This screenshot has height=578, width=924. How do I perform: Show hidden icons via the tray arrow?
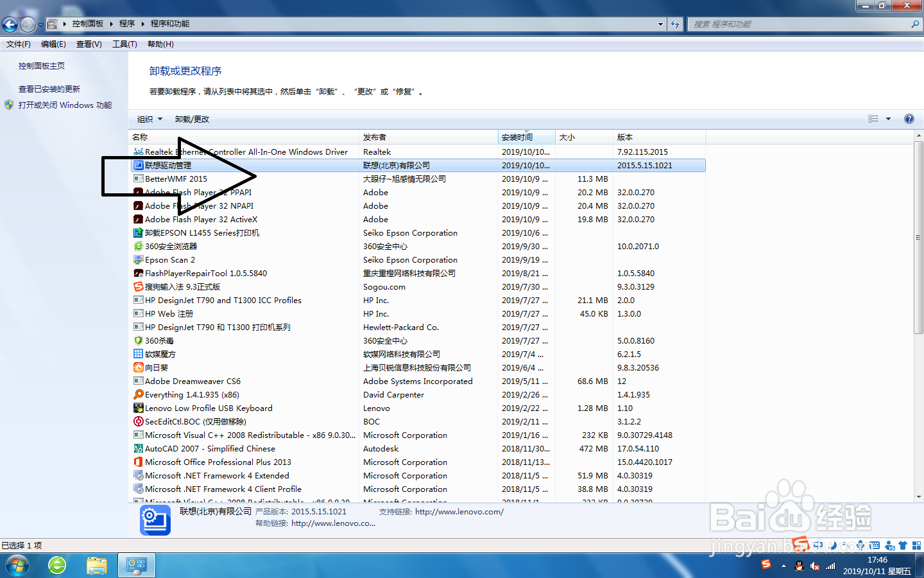click(x=783, y=566)
